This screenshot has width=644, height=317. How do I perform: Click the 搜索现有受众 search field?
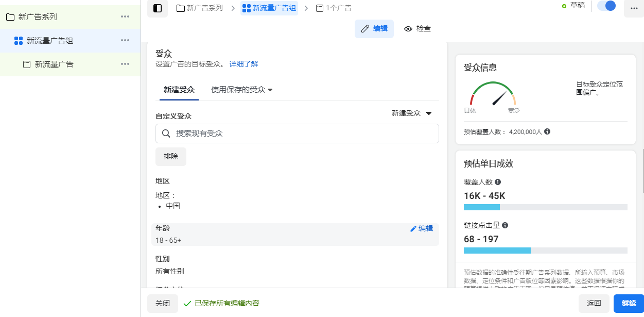click(x=297, y=134)
